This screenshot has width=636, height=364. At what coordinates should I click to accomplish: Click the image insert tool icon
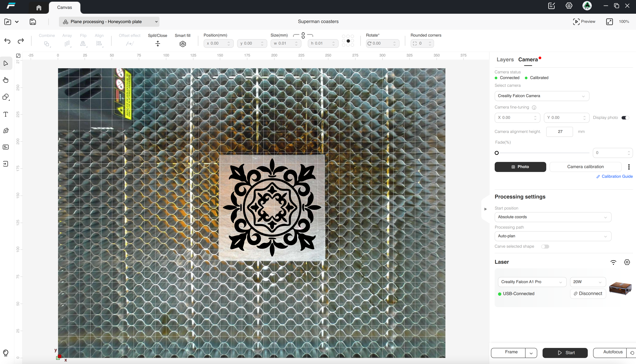pos(6,147)
